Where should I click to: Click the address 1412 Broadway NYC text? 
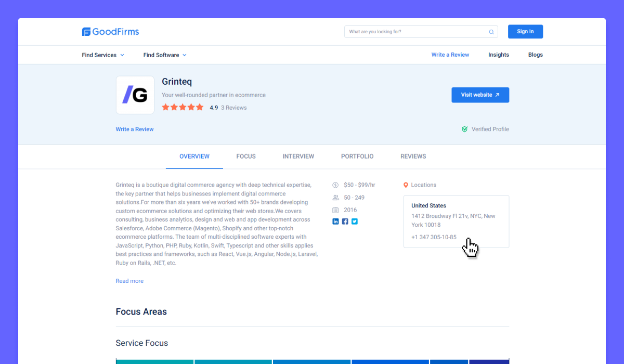453,220
